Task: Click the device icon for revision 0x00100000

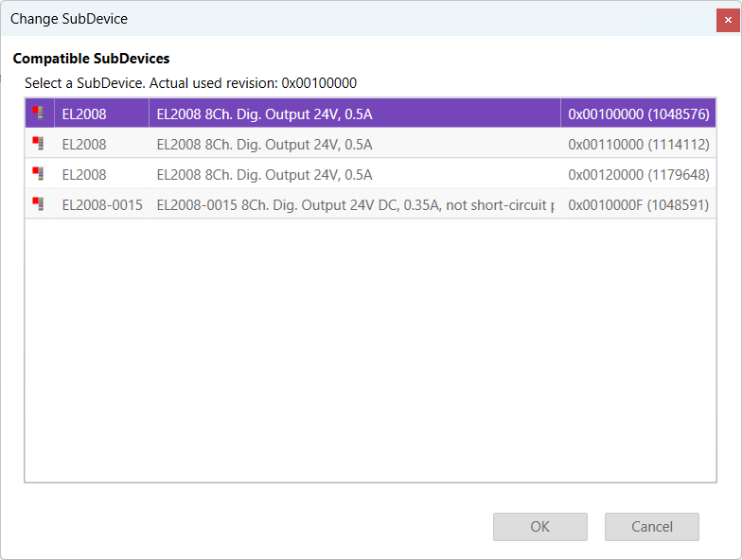Action: click(x=39, y=114)
